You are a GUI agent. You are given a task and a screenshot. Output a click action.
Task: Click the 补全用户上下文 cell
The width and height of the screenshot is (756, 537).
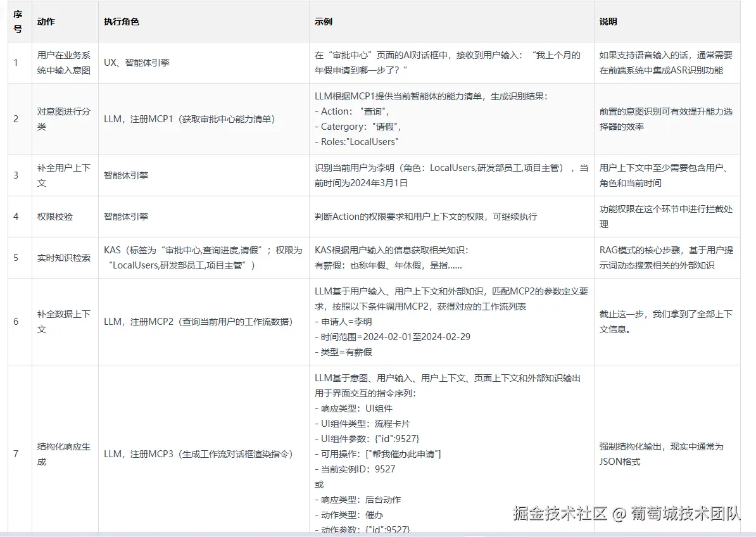(x=65, y=175)
